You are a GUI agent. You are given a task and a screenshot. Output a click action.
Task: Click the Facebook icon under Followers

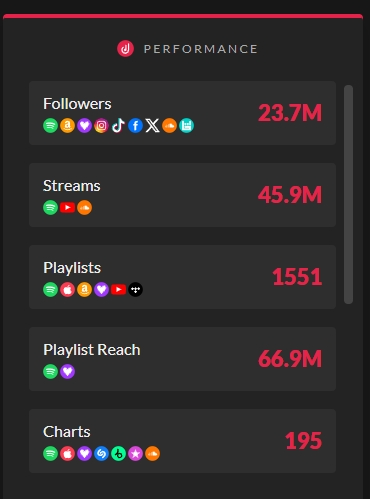[135, 126]
